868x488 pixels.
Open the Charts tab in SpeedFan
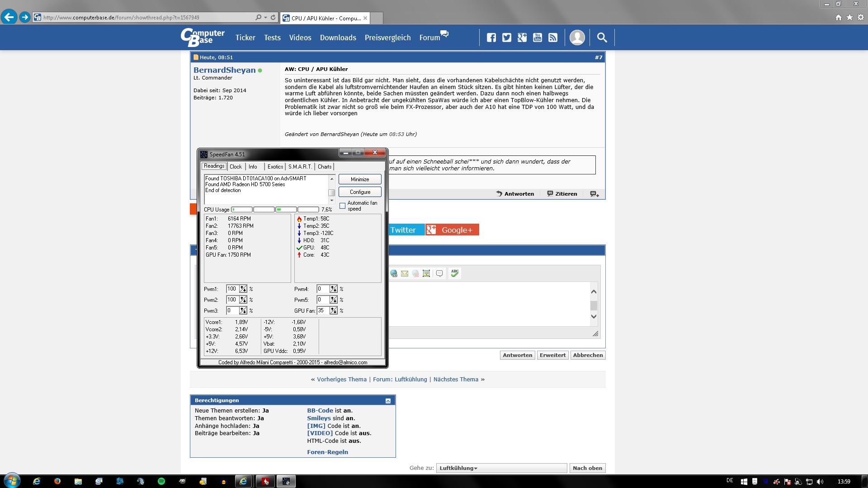(325, 167)
